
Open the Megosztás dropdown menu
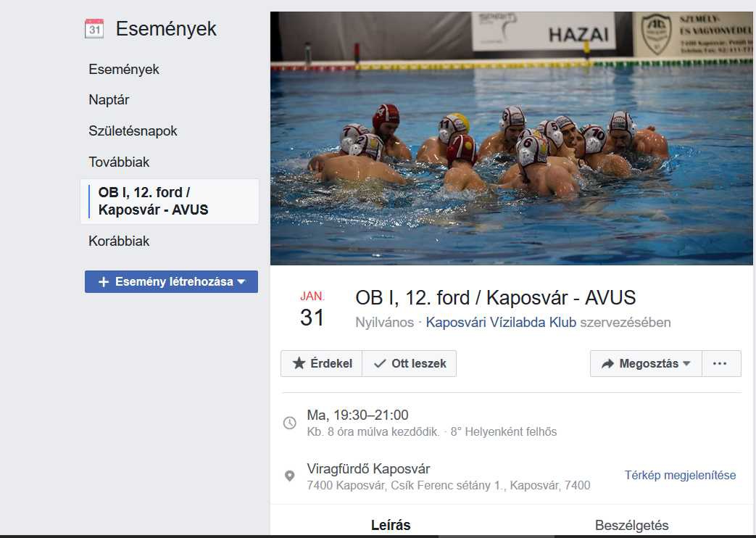point(646,363)
